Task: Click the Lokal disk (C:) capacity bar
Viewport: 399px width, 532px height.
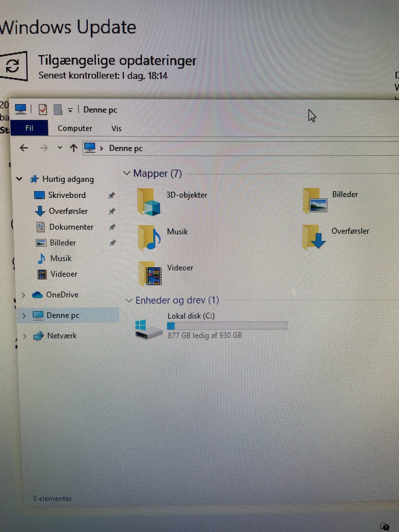Action: [x=227, y=325]
